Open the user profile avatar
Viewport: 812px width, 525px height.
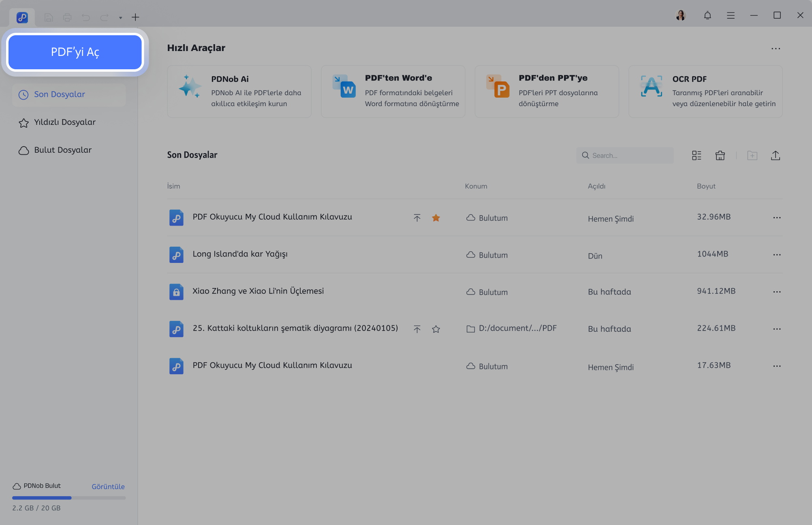coord(681,15)
